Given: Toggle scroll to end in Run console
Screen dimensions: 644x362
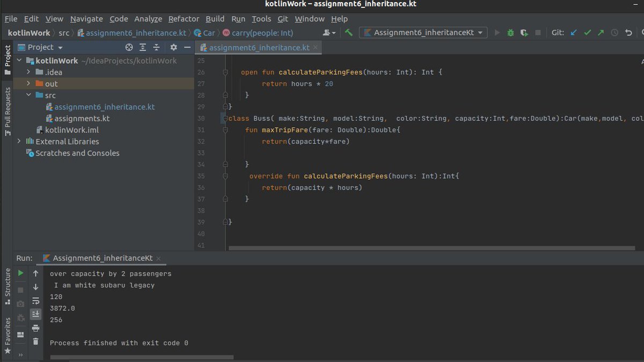Looking at the screenshot, I should (x=35, y=314).
